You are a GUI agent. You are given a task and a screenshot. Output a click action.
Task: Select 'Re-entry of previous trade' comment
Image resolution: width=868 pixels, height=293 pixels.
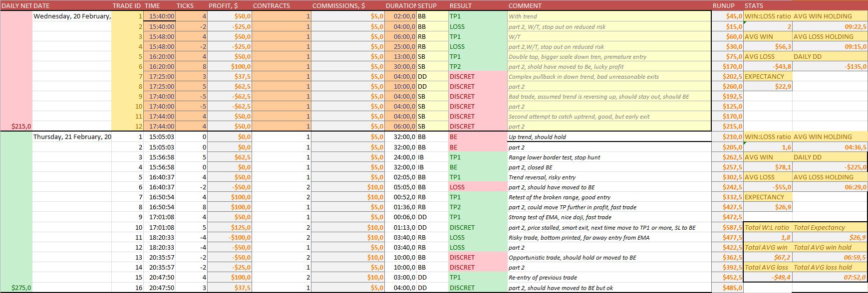pyautogui.click(x=609, y=277)
